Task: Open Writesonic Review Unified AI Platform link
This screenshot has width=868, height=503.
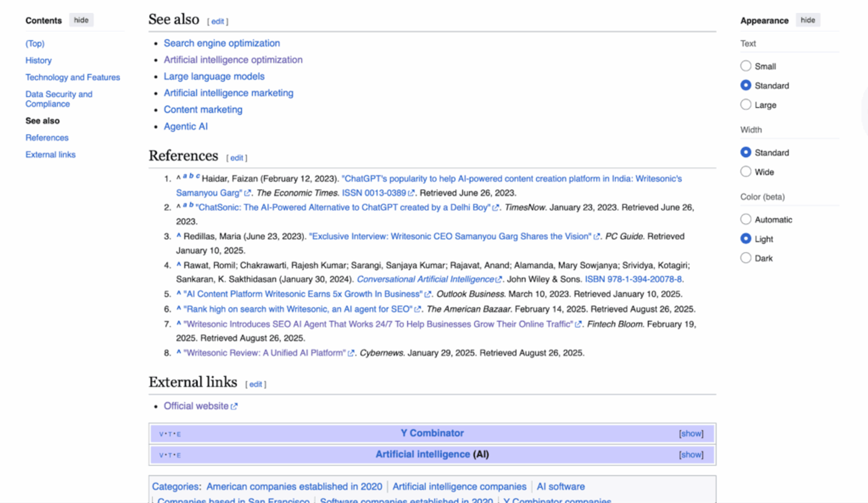Action: [x=269, y=353]
